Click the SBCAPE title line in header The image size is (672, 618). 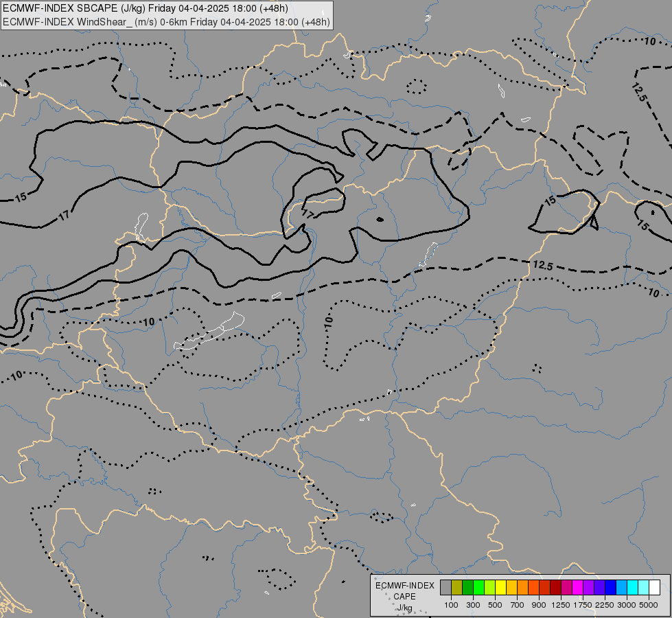click(146, 8)
